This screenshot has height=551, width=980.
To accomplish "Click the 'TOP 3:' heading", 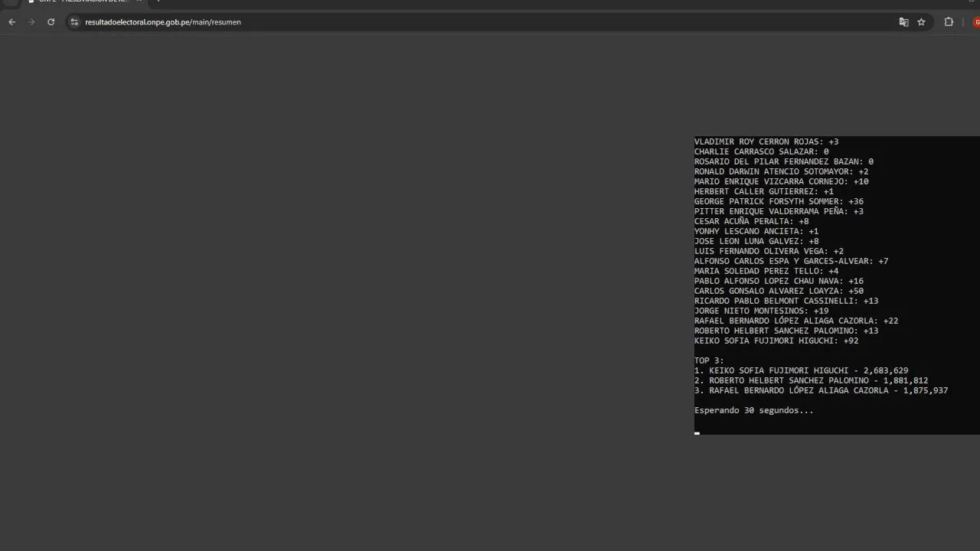I will [709, 360].
